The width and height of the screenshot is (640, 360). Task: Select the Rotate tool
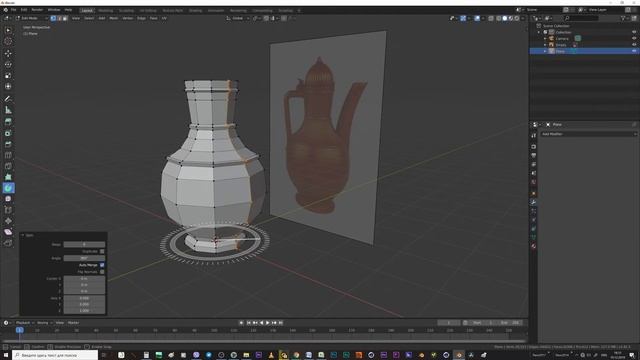coord(8,64)
